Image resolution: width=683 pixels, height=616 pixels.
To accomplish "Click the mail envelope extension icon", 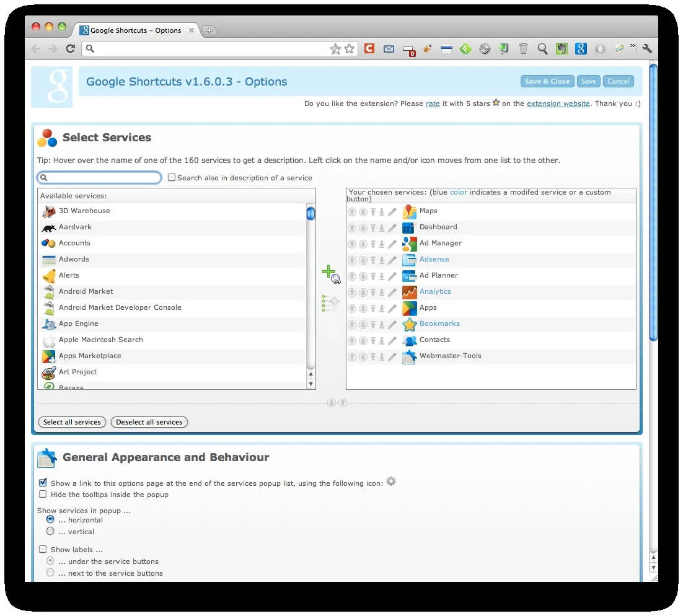I will click(389, 49).
